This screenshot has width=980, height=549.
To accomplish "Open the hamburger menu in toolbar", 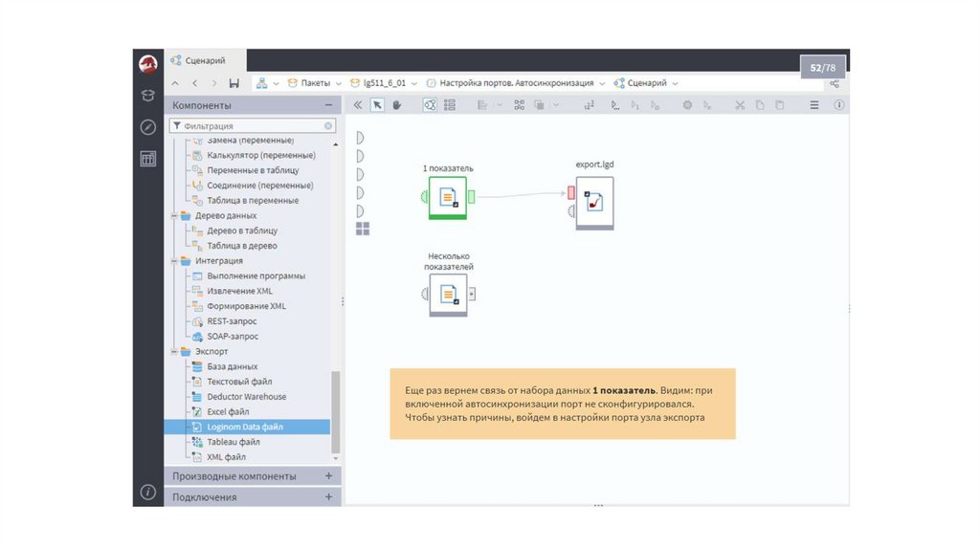I will pos(814,105).
